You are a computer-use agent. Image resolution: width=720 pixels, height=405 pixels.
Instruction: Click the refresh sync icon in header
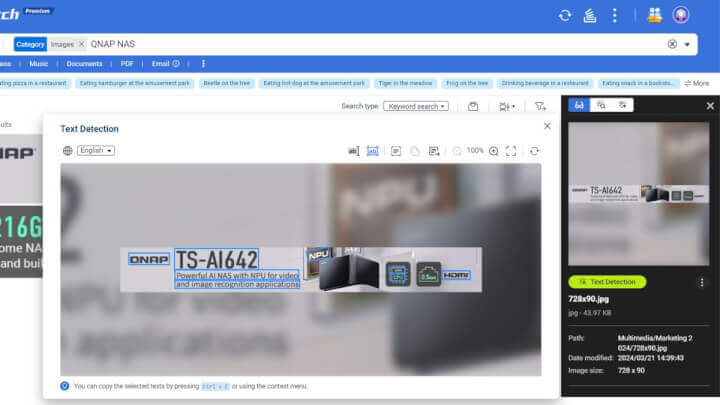565,15
